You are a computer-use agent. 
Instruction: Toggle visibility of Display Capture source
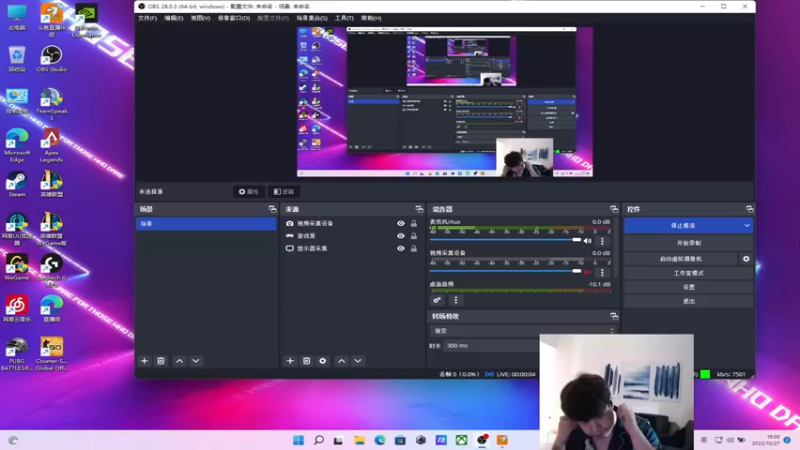[x=401, y=248]
